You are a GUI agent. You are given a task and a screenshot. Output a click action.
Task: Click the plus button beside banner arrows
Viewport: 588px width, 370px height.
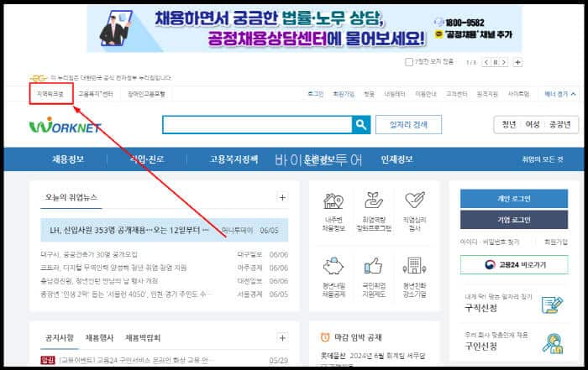[518, 62]
